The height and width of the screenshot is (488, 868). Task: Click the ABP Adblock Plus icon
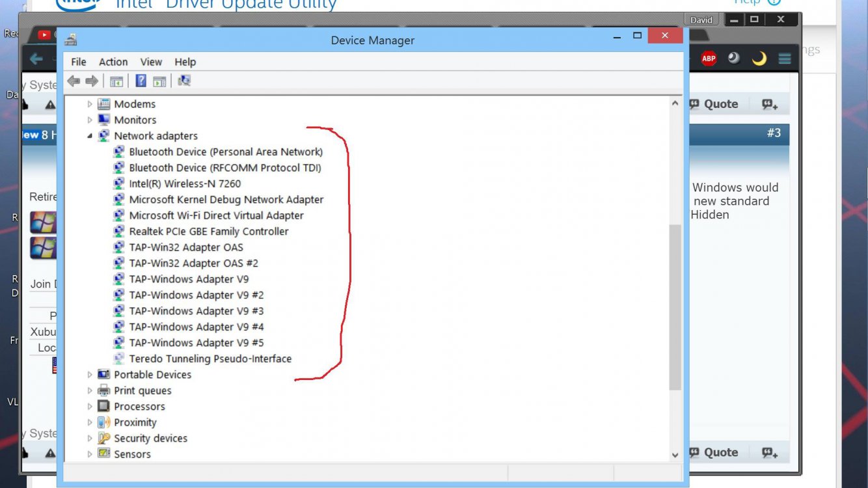[x=709, y=58]
